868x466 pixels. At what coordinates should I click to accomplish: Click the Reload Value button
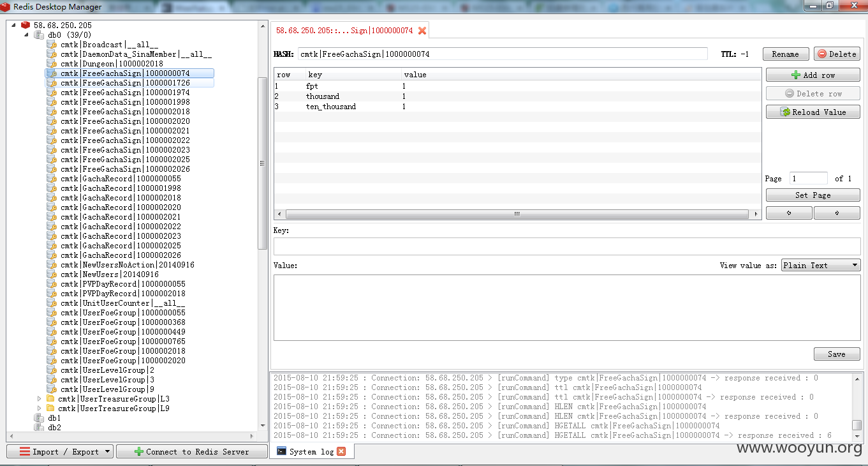pos(813,112)
